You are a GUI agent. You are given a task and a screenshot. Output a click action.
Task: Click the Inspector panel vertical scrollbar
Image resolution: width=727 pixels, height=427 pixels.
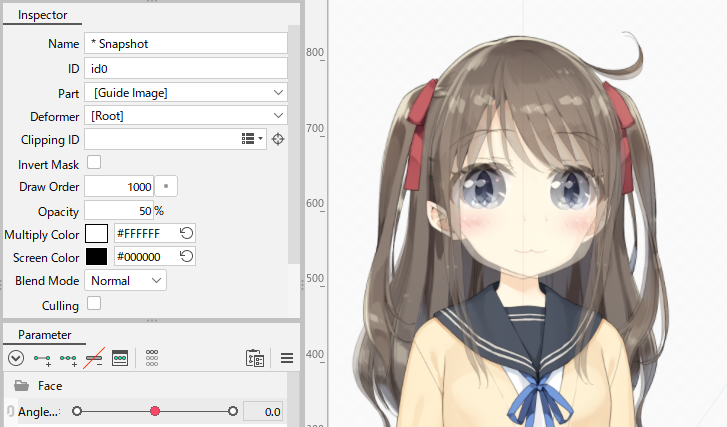[293, 144]
